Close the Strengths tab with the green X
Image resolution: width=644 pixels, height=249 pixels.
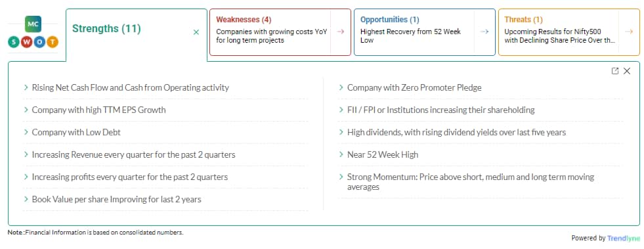coord(196,32)
